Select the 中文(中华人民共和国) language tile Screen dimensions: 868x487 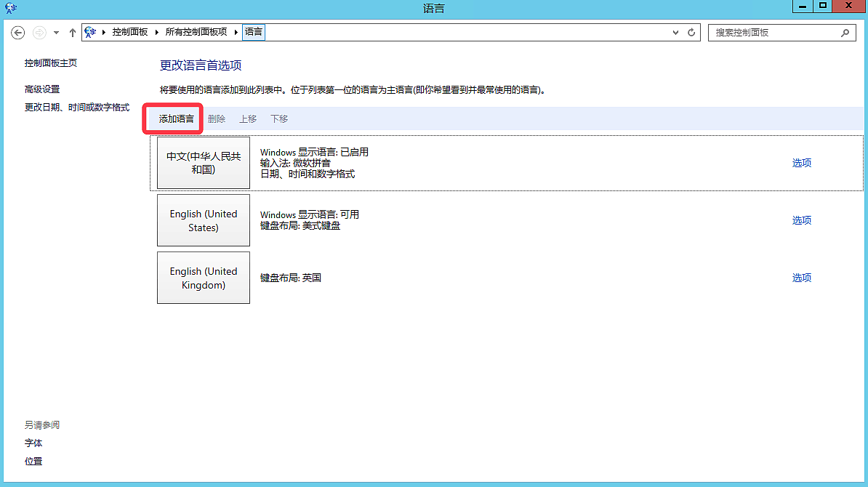point(204,163)
